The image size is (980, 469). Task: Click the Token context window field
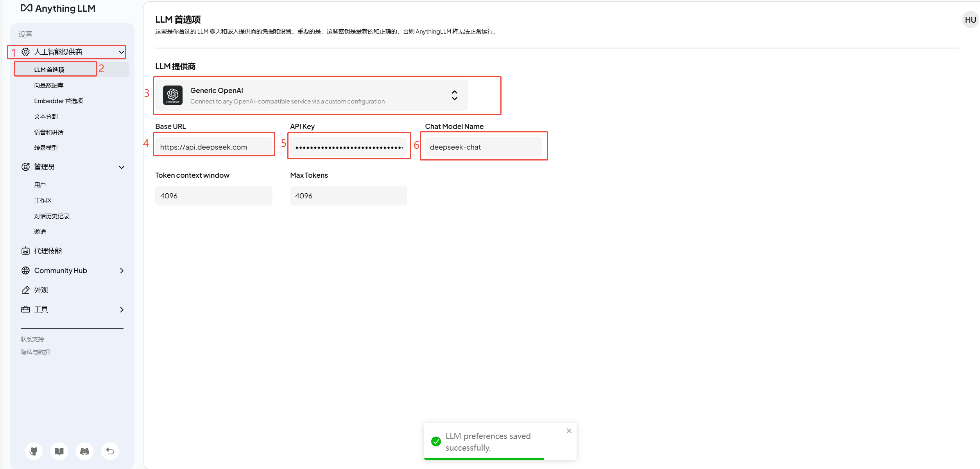click(x=214, y=196)
